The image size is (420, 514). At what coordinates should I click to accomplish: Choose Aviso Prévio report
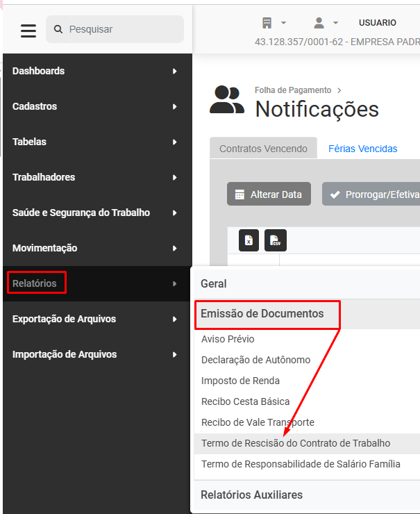pyautogui.click(x=228, y=339)
